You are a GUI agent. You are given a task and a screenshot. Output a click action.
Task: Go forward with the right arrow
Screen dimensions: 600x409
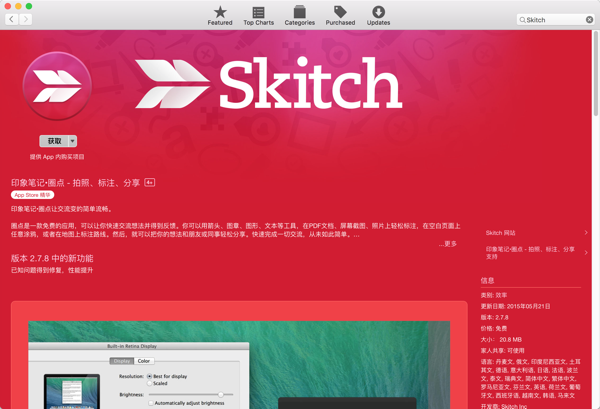pos(25,19)
